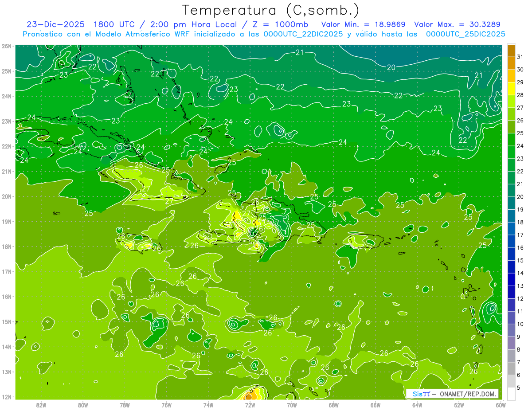Click the valid-until time 0000UTC_25DIC2025
Viewport: 532px width, 411px height.
pos(465,34)
